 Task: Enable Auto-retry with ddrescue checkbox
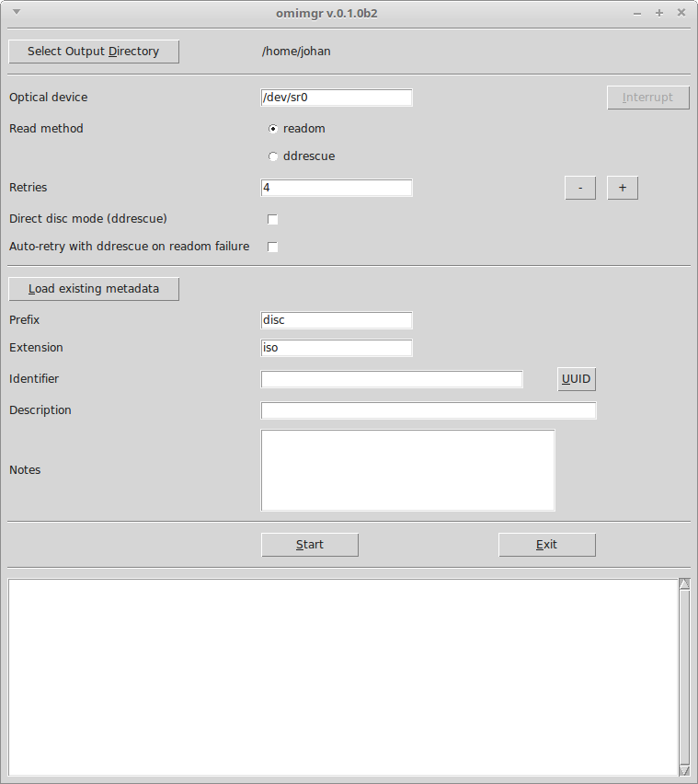click(x=272, y=247)
